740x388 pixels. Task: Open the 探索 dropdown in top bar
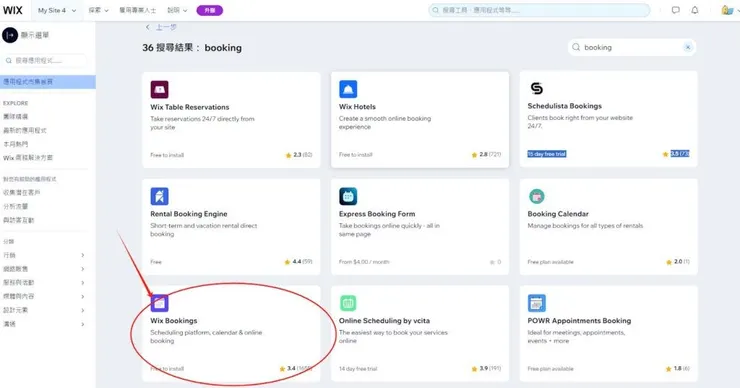click(98, 10)
